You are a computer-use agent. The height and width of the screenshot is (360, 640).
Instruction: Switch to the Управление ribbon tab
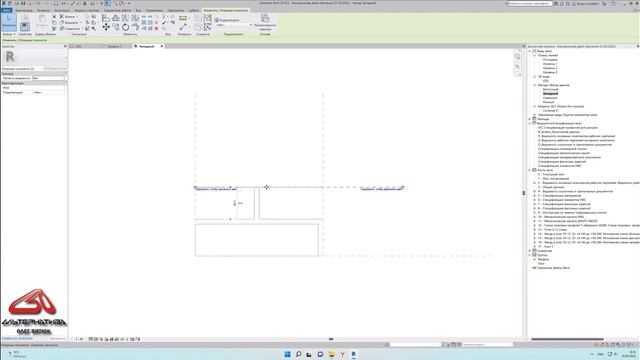click(x=154, y=11)
